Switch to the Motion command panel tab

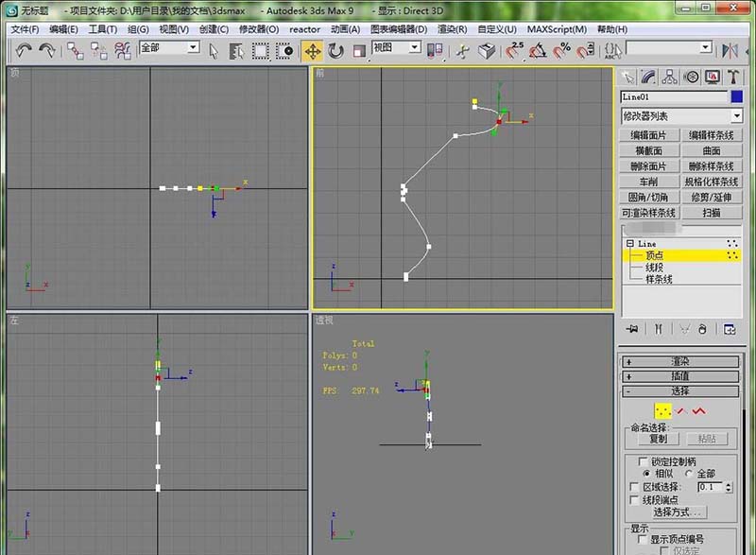pos(692,77)
